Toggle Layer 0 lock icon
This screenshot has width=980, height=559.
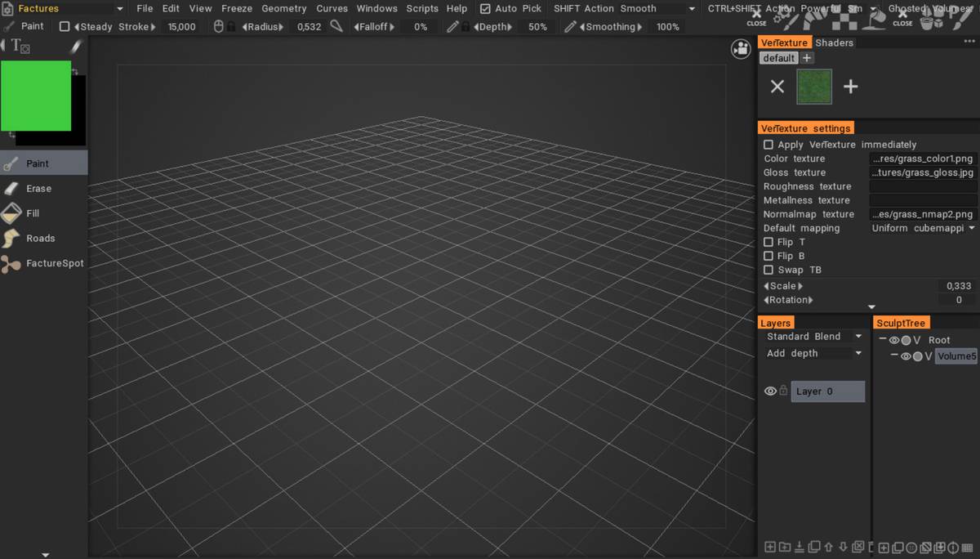click(783, 391)
